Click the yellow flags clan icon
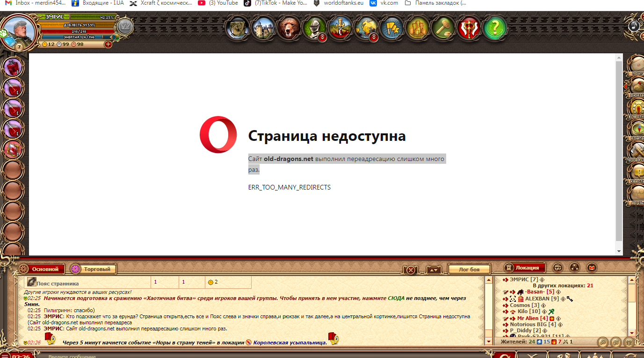644x358 pixels. pyautogui.click(x=391, y=29)
